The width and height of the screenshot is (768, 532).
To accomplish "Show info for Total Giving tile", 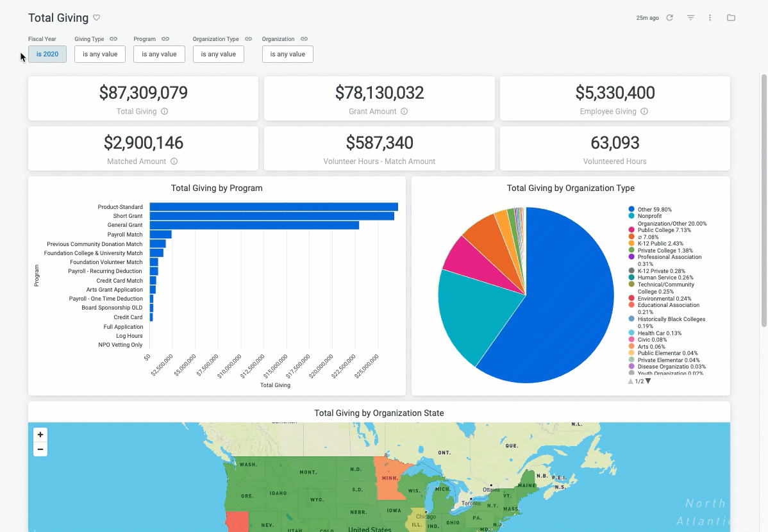I will point(165,111).
